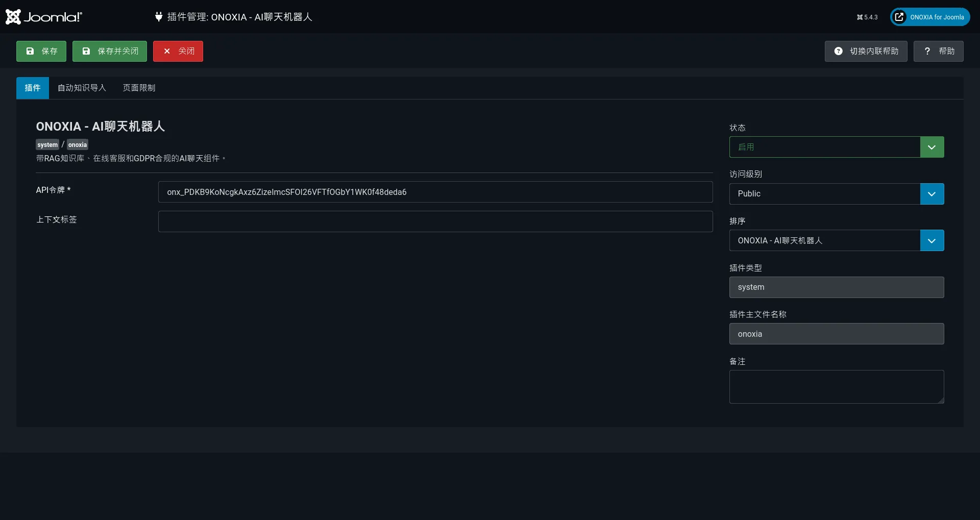Screen dimensions: 980x520
Task: Open the 状态 dropdown showing 启用
Action: point(837,147)
